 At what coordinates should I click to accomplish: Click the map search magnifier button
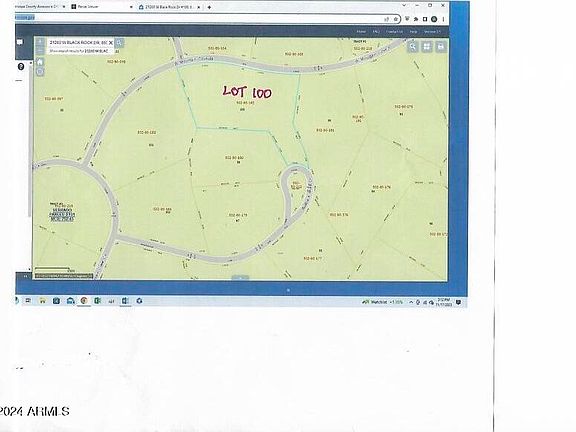tap(119, 43)
